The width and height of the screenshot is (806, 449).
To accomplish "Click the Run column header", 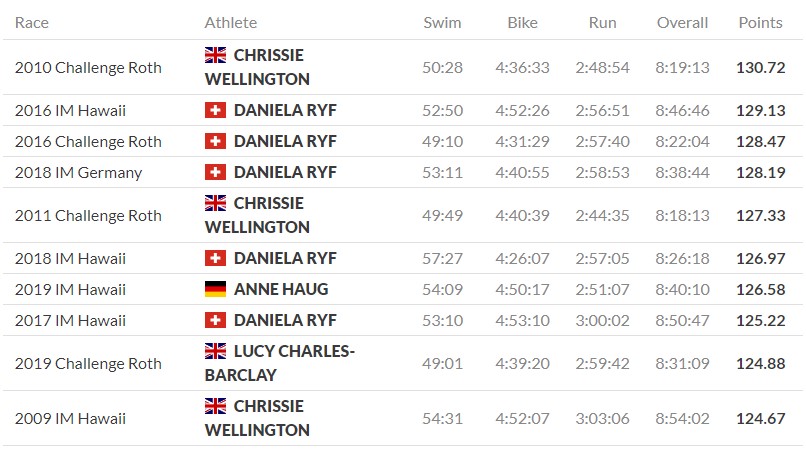I will coord(602,22).
